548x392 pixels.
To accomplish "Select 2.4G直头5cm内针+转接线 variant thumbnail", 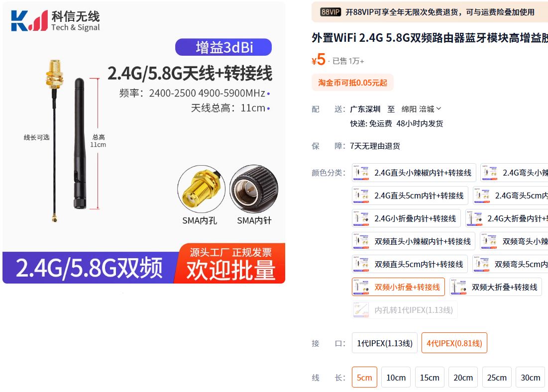I will coord(361,196).
